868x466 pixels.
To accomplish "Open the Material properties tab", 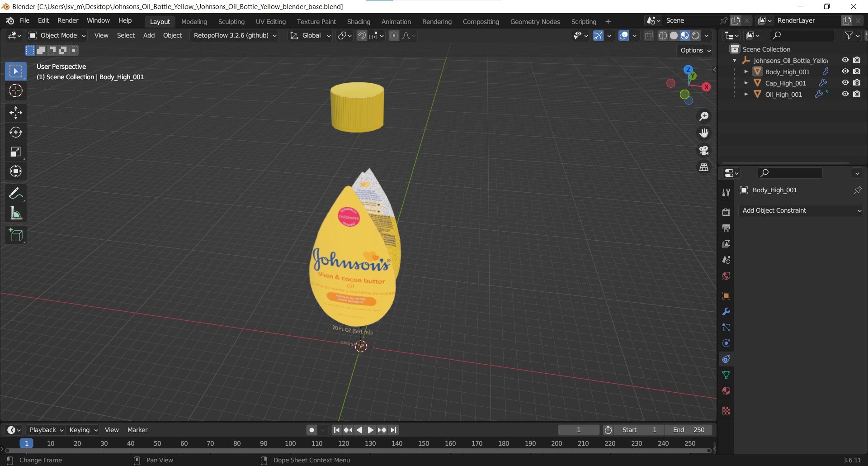I will click(726, 391).
